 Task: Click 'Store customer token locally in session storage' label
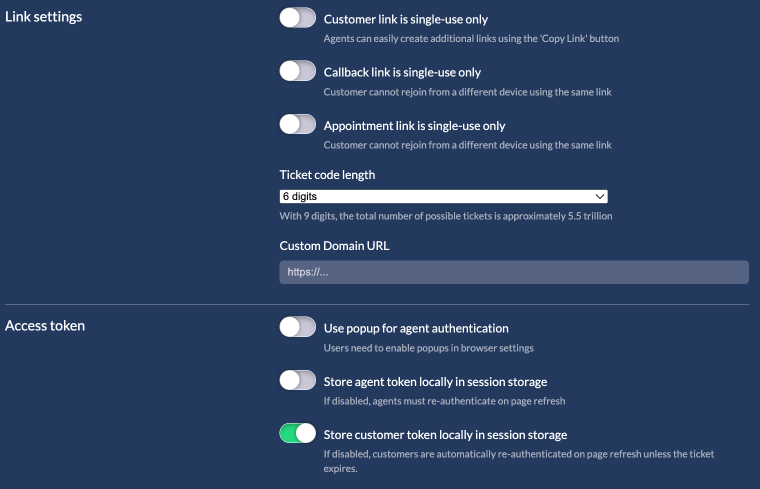(x=445, y=435)
